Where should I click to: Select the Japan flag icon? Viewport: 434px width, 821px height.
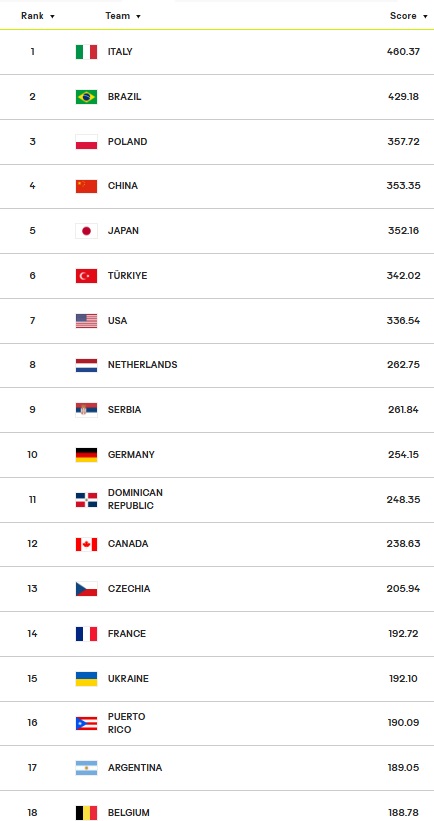tap(86, 231)
